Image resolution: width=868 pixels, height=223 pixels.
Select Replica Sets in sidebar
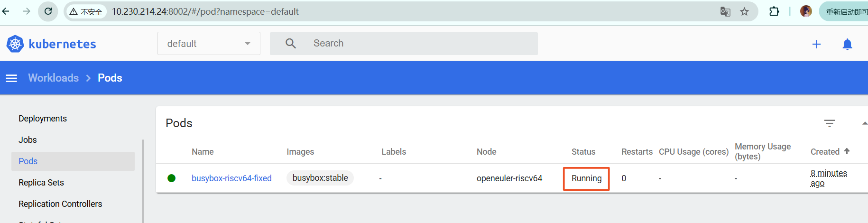(41, 183)
